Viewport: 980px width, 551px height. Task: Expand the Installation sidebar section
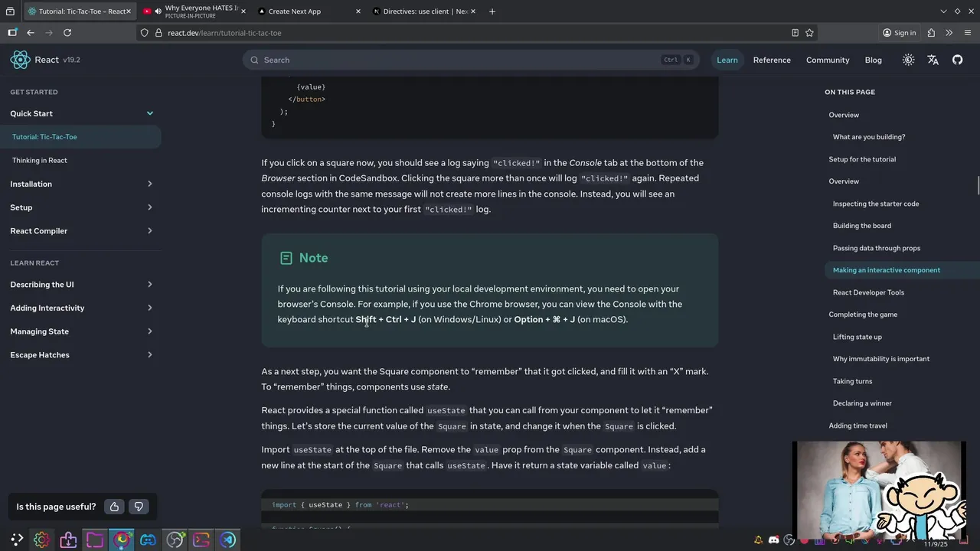(x=149, y=184)
